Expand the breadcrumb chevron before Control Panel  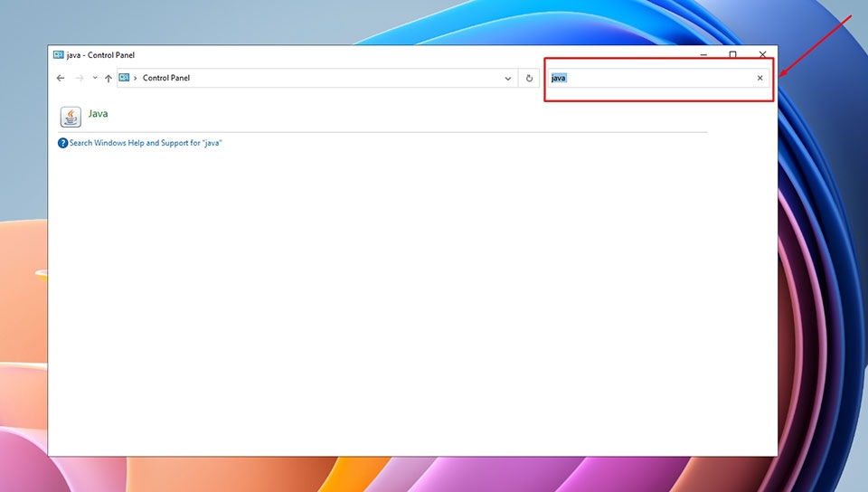point(135,78)
